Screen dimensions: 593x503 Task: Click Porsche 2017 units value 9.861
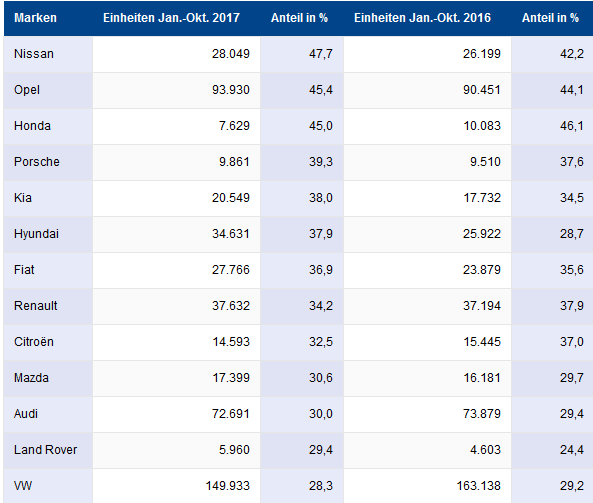pyautogui.click(x=234, y=161)
